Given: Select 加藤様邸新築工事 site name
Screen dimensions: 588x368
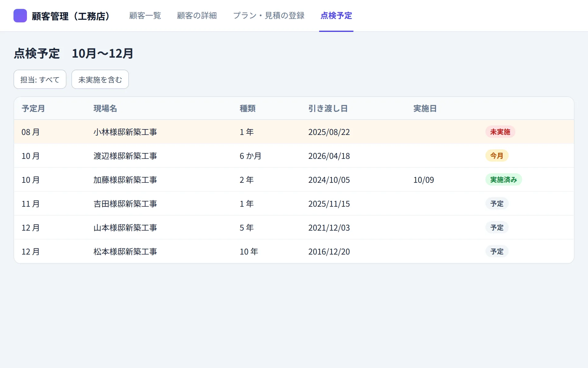Looking at the screenshot, I should point(125,180).
